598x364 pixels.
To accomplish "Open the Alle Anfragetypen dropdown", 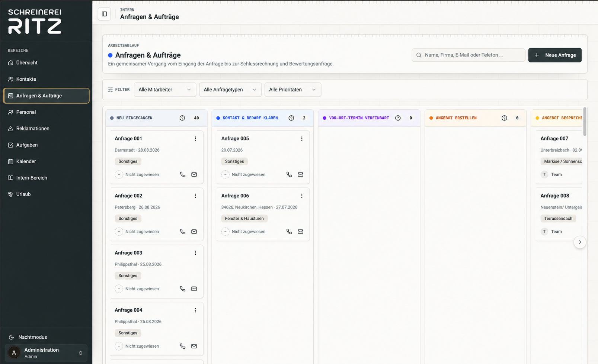I will tap(230, 90).
